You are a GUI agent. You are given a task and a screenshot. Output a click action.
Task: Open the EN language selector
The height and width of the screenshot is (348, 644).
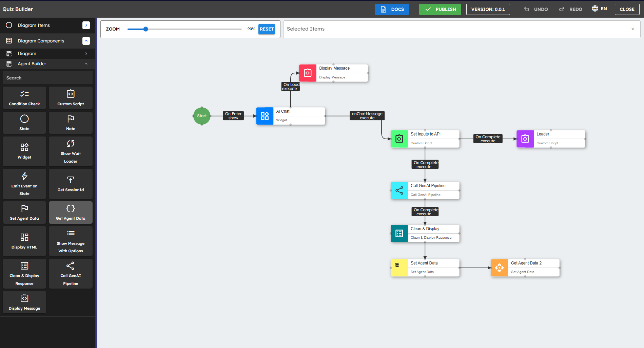pos(599,9)
